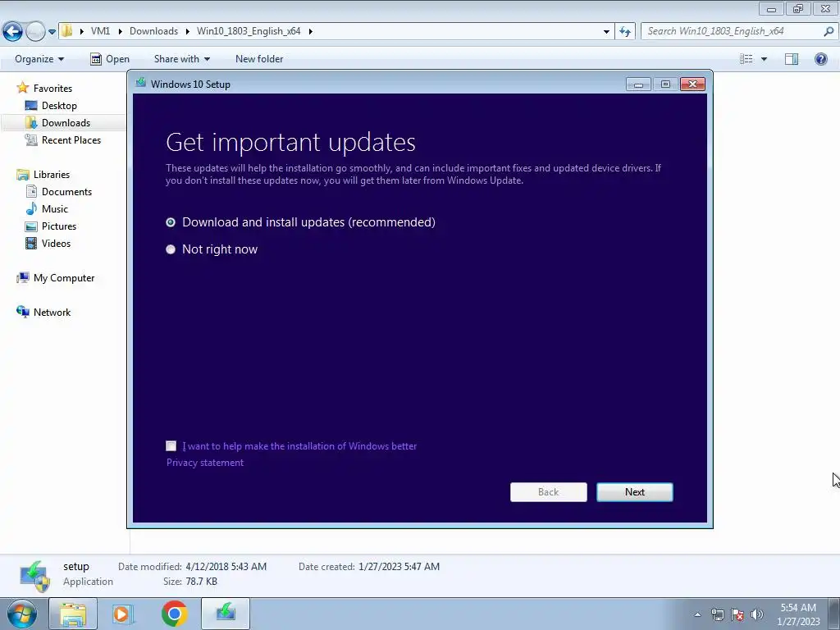Show hidden tray icons arrow
The height and width of the screenshot is (630, 840).
coord(697,614)
